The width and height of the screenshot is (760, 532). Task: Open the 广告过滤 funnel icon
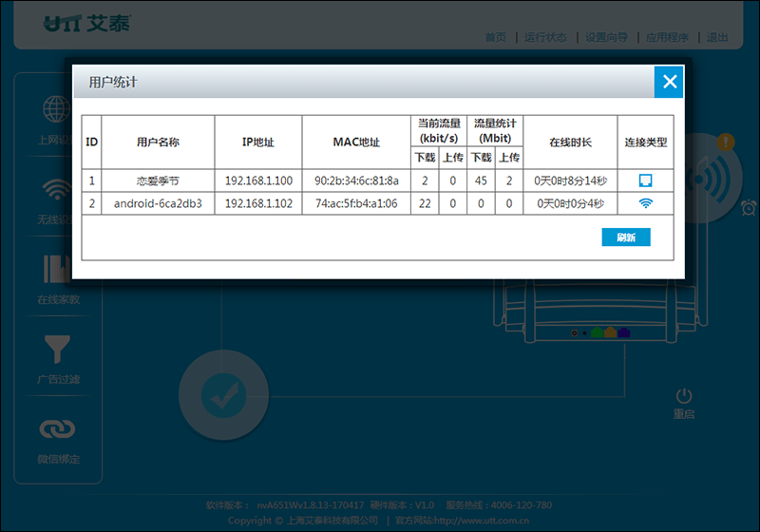coord(57,349)
